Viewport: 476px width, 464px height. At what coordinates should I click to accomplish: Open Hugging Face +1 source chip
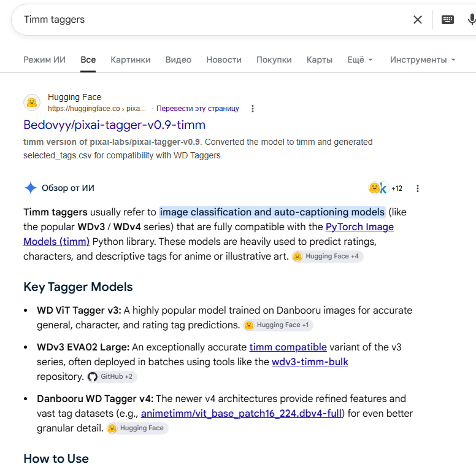(x=278, y=325)
